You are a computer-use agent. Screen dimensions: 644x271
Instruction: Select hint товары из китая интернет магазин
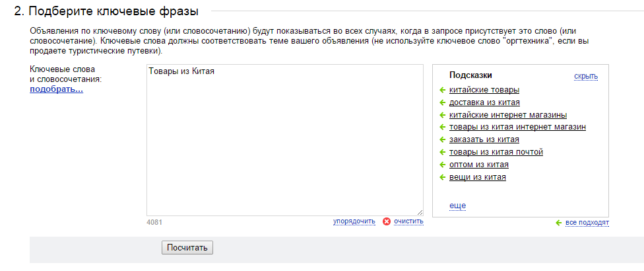click(x=517, y=127)
